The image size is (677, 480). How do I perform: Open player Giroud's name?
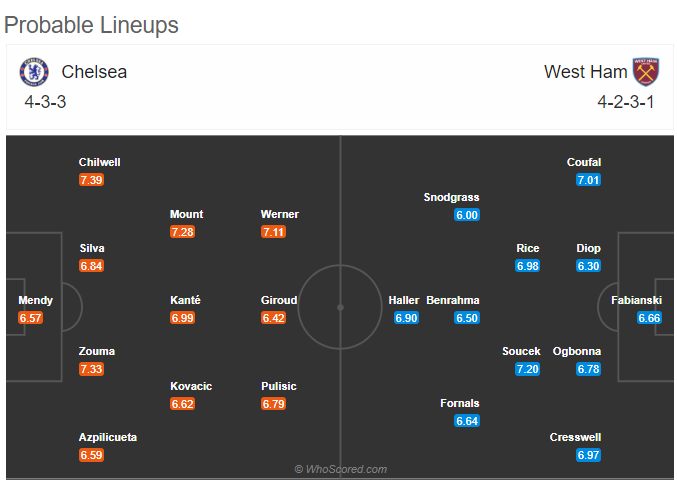click(279, 300)
